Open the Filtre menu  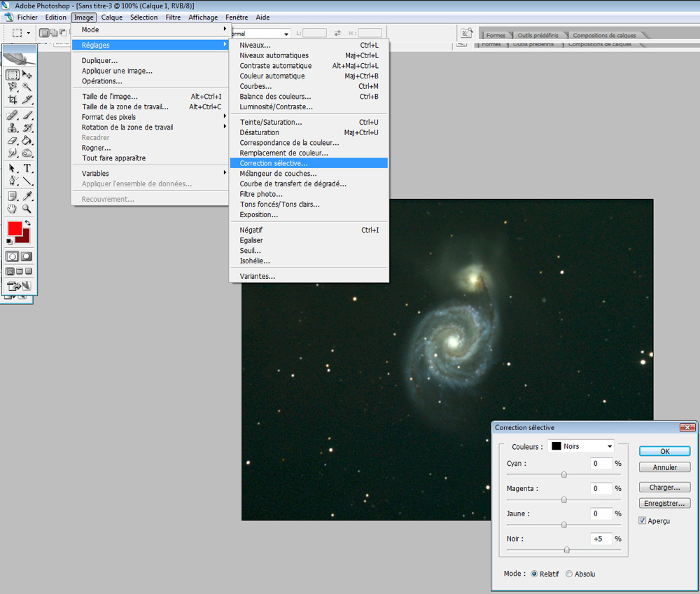click(173, 18)
